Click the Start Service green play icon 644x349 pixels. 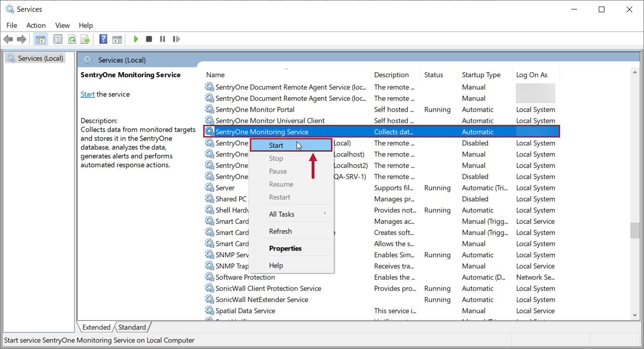point(136,39)
